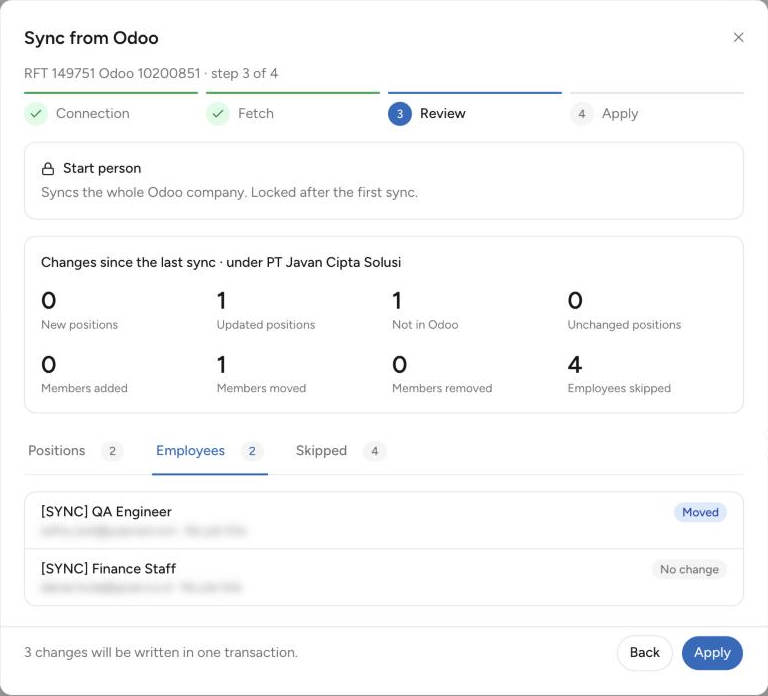This screenshot has width=768, height=696.
Task: Click the Start person heading
Action: [102, 168]
